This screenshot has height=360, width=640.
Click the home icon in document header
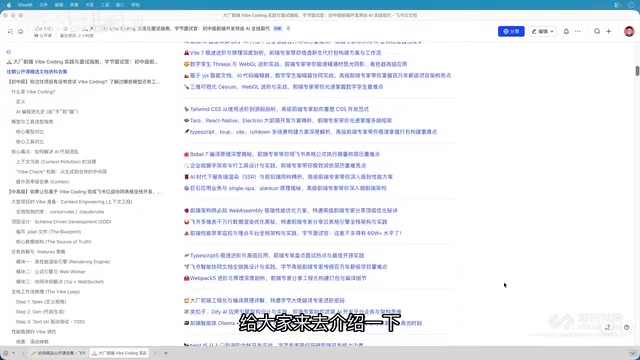point(20,31)
